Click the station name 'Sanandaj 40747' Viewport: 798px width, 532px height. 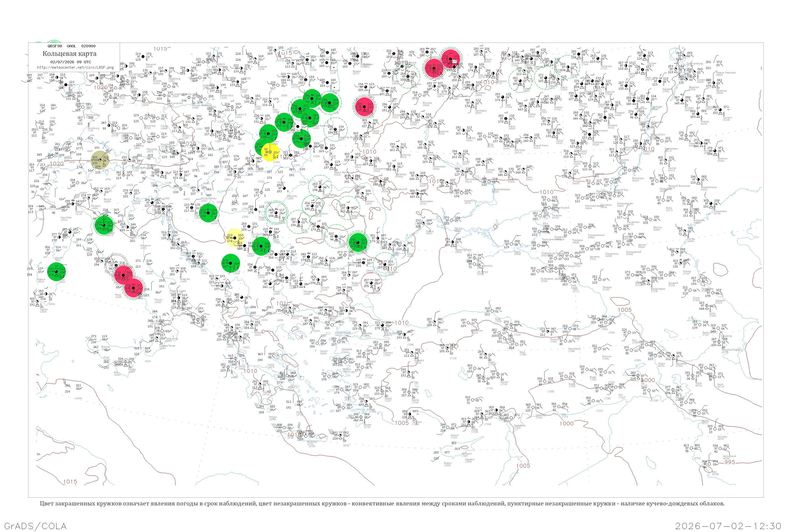pos(722,438)
